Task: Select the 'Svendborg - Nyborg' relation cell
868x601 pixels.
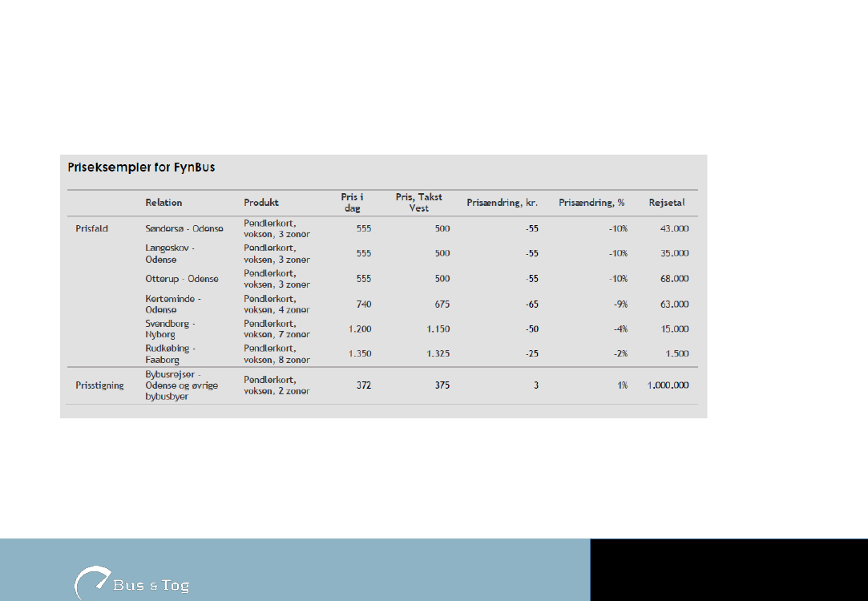Action: tap(170, 329)
